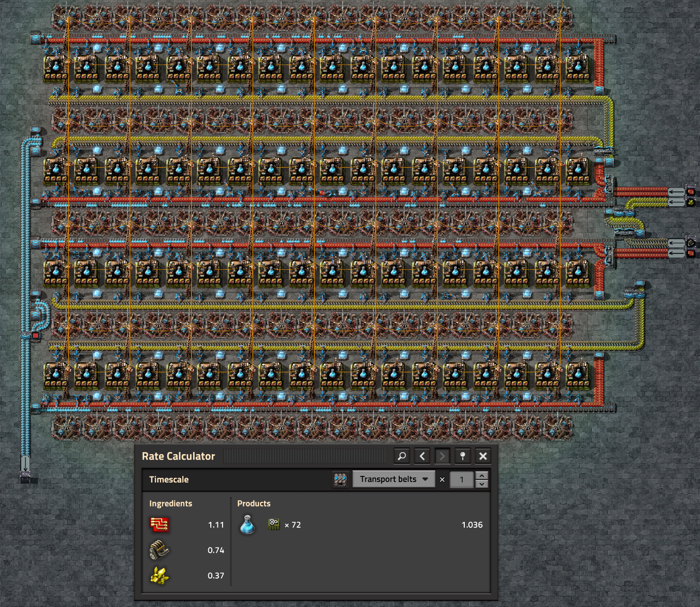Close the Rate Calculator window

click(483, 456)
